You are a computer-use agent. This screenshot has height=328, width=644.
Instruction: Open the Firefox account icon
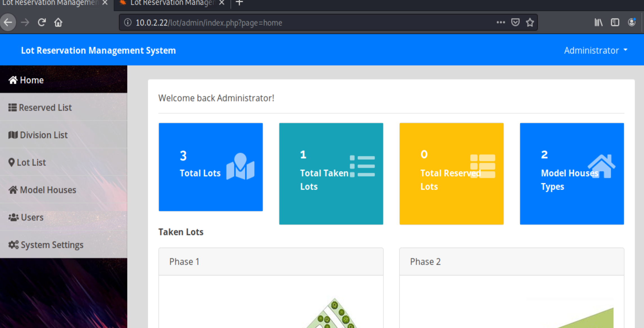(x=632, y=23)
